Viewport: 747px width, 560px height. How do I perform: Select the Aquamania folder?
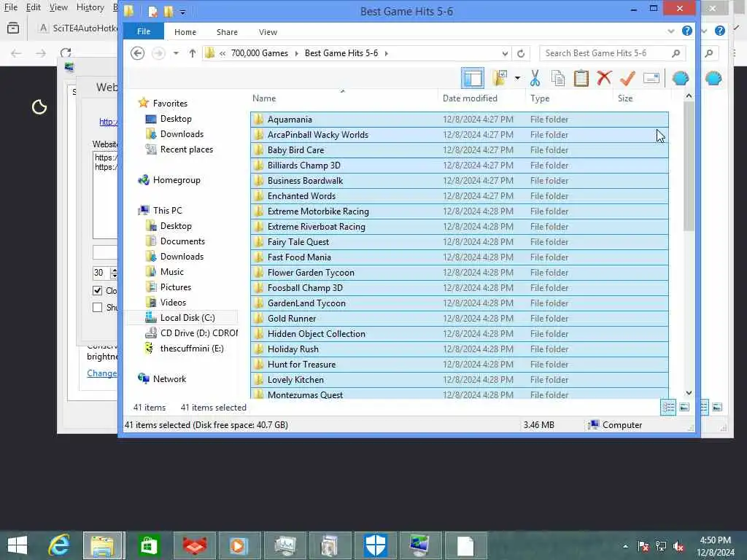coord(460,120)
